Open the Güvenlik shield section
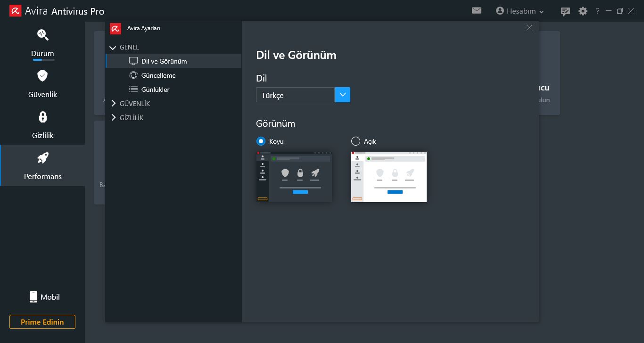Image resolution: width=644 pixels, height=343 pixels. [42, 84]
